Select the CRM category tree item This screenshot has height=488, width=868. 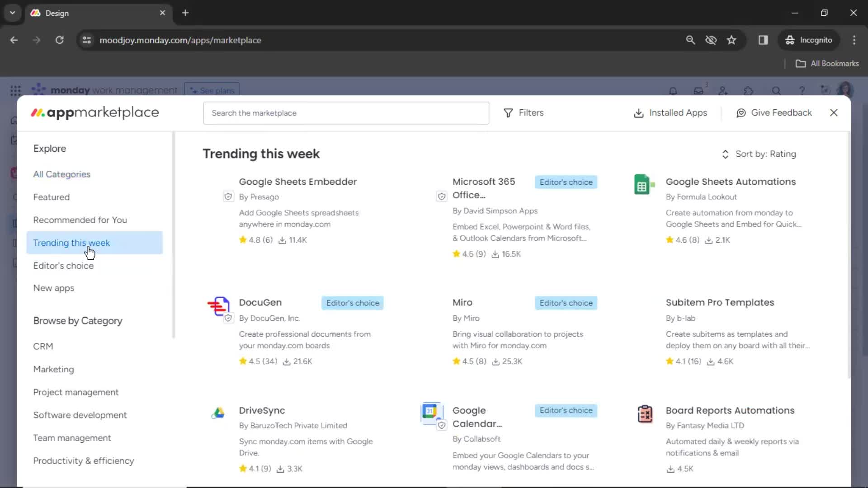click(x=43, y=347)
